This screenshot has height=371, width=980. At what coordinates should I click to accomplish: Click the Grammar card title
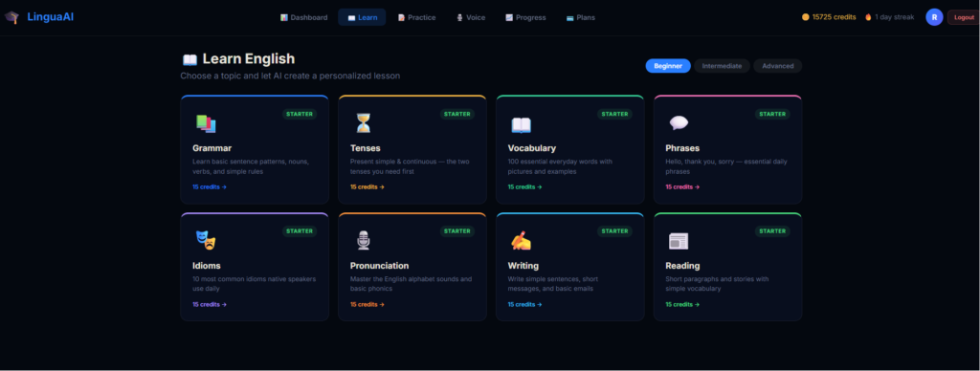click(212, 148)
